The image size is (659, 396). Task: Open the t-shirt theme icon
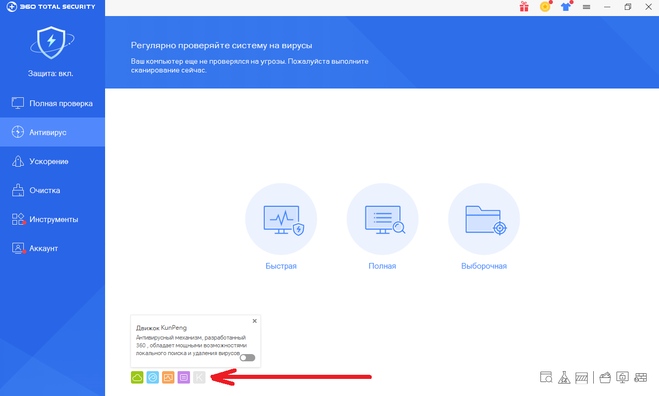click(x=566, y=7)
